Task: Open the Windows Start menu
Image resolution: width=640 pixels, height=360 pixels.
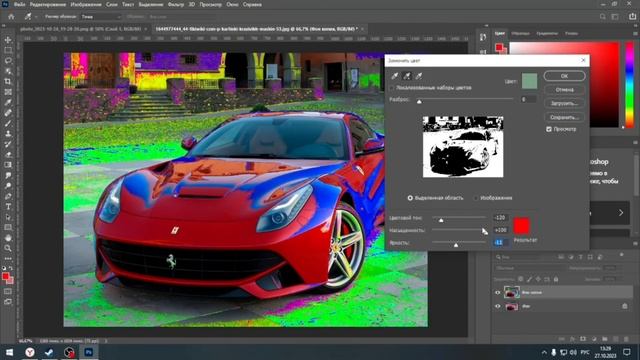Action: (9, 352)
